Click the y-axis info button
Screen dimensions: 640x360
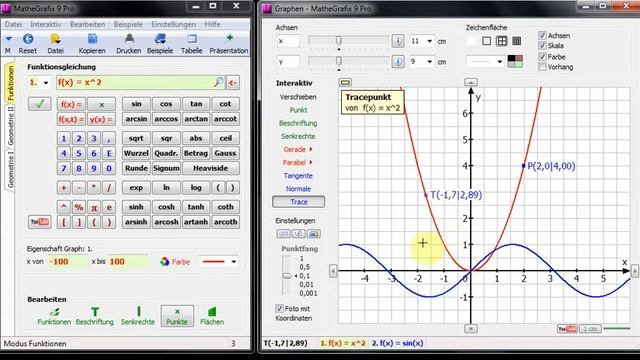point(398,62)
